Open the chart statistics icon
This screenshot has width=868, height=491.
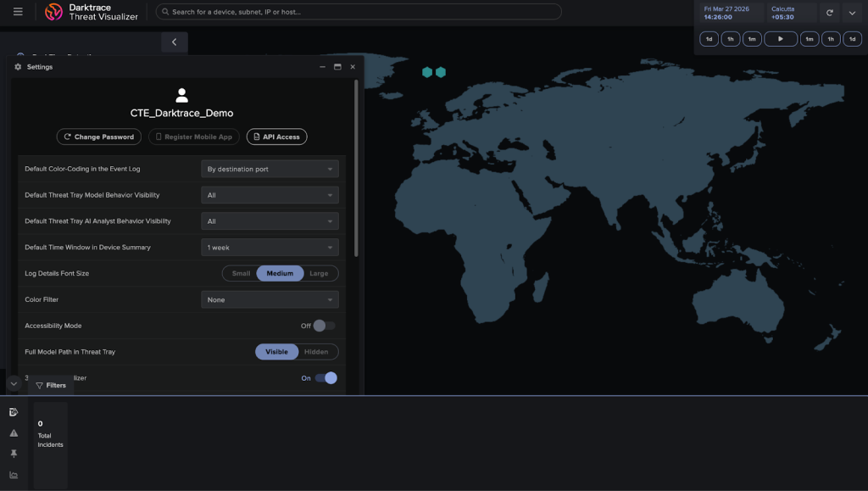(x=14, y=475)
